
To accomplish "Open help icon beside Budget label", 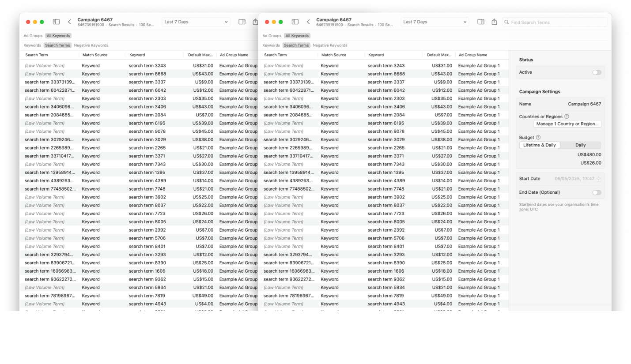I will pos(538,137).
